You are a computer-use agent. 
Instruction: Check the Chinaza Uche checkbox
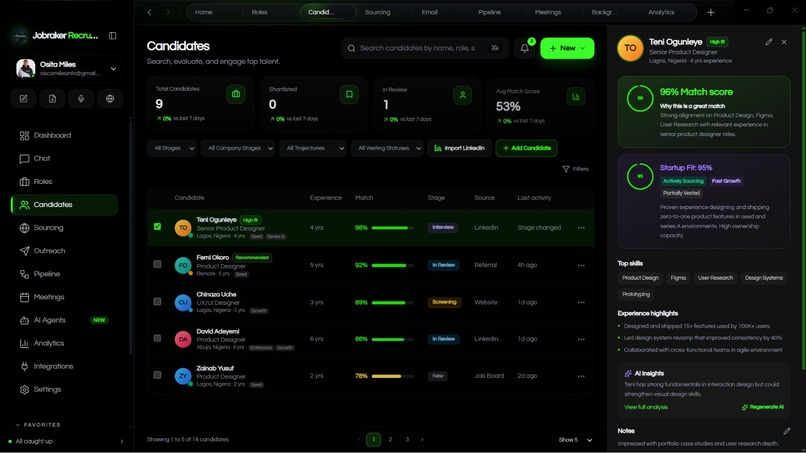(x=157, y=302)
